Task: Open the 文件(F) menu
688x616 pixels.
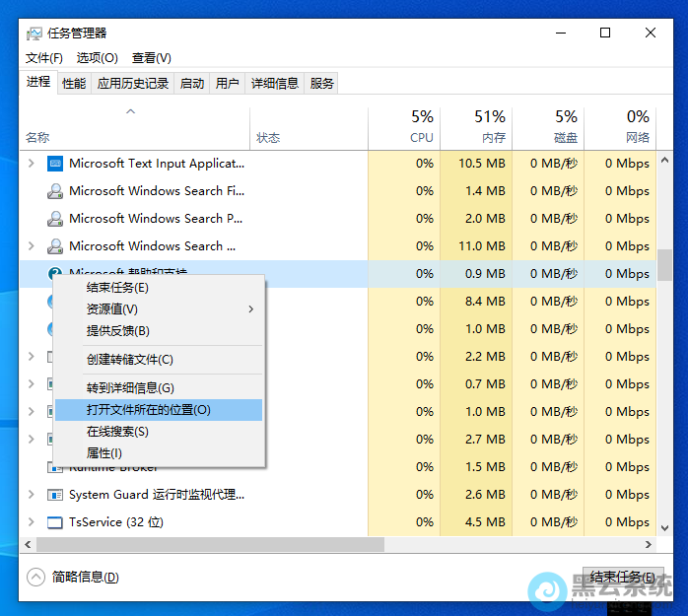Action: [44, 58]
